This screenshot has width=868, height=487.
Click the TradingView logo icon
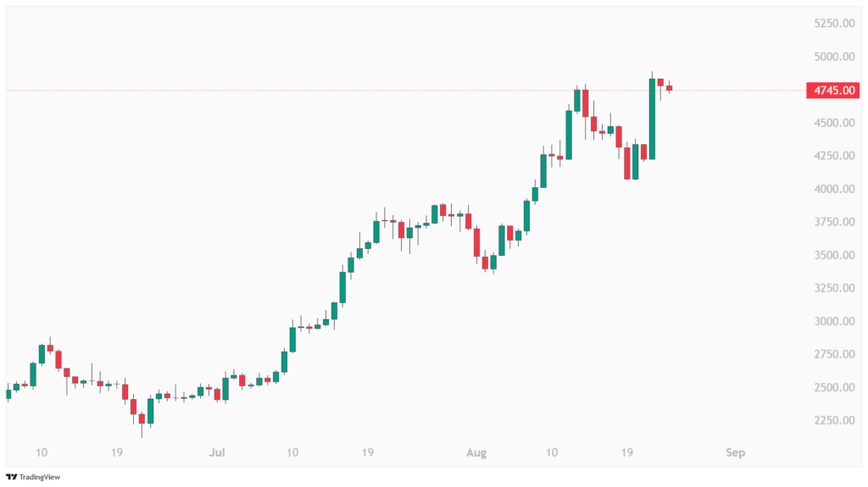coord(12,477)
